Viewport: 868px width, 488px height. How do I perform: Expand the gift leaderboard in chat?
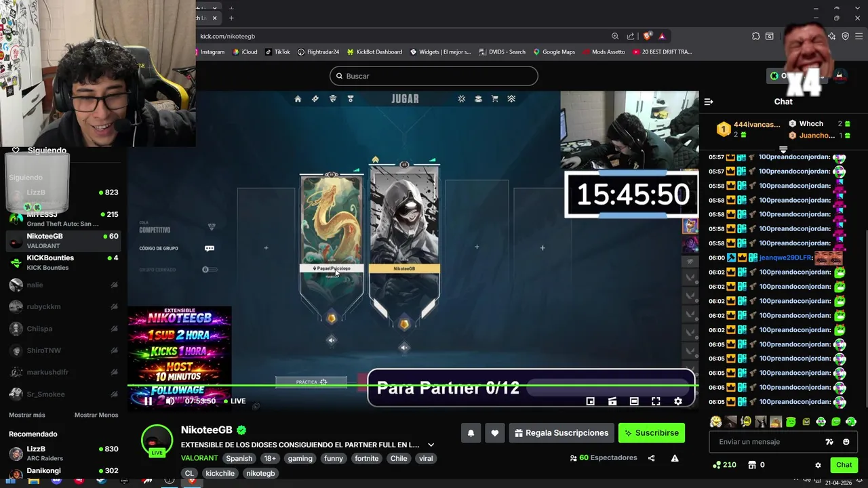[x=783, y=150]
